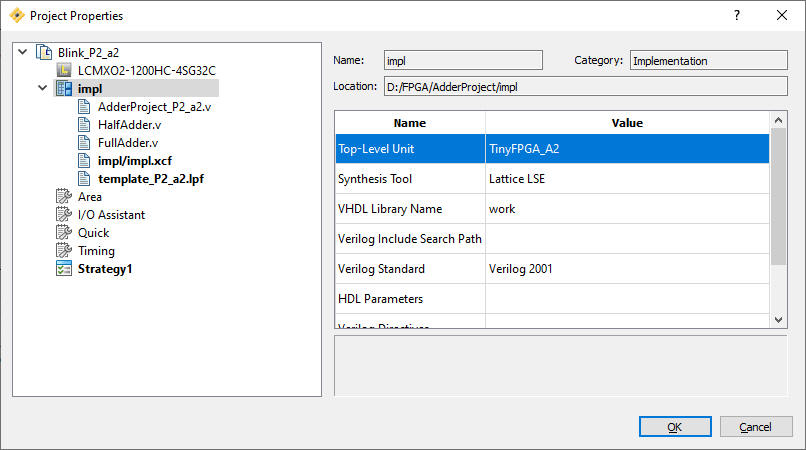Screen dimensions: 806x450
Task: Select HalfAdder.v in the tree
Action: point(130,124)
